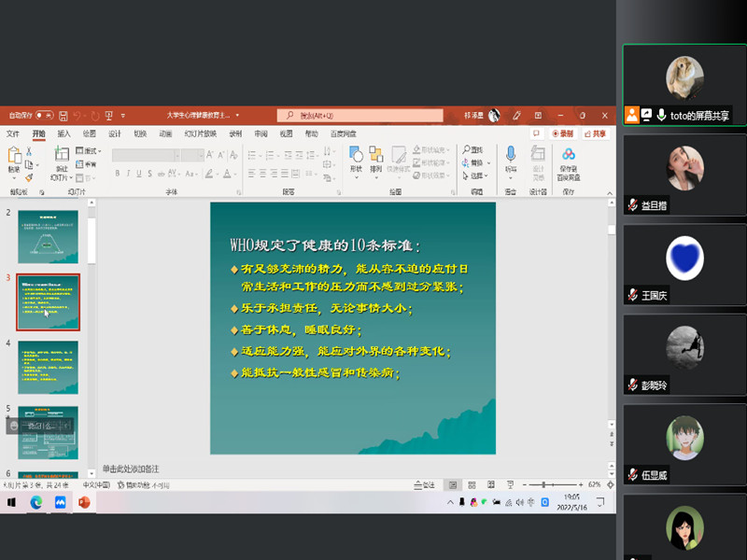Image resolution: width=747 pixels, height=560 pixels.
Task: Switch to Slide Sorter view icon
Action: [x=472, y=485]
